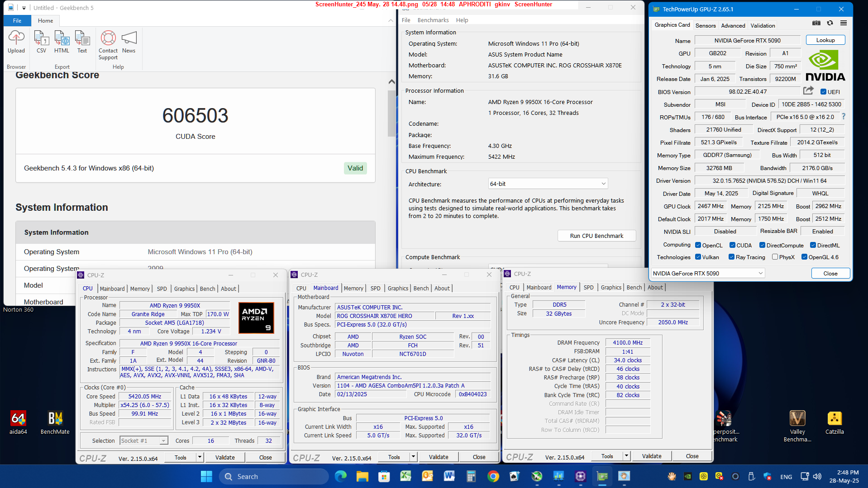The height and width of the screenshot is (488, 868).
Task: Open Word from the taskbar
Action: [449, 476]
